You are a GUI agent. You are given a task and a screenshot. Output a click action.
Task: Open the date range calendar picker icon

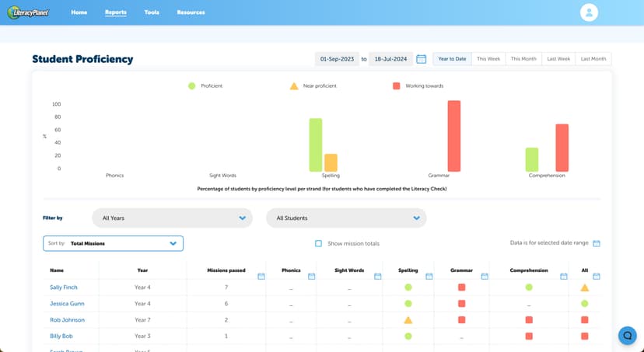[422, 59]
